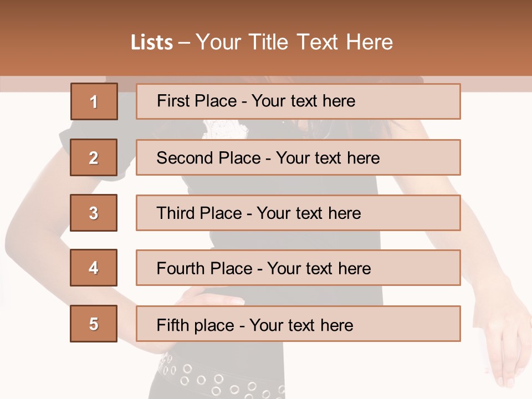The width and height of the screenshot is (532, 399).
Task: Select the Fourth Place text bar
Action: coord(298,268)
